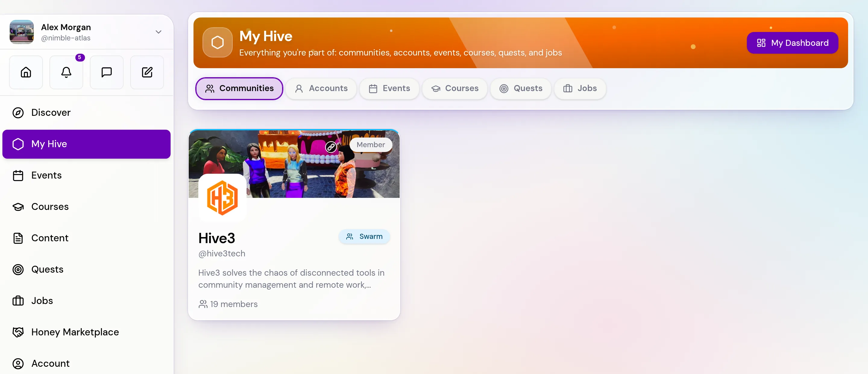The width and height of the screenshot is (868, 374).
Task: Switch to the Accounts tab
Action: [x=321, y=88]
